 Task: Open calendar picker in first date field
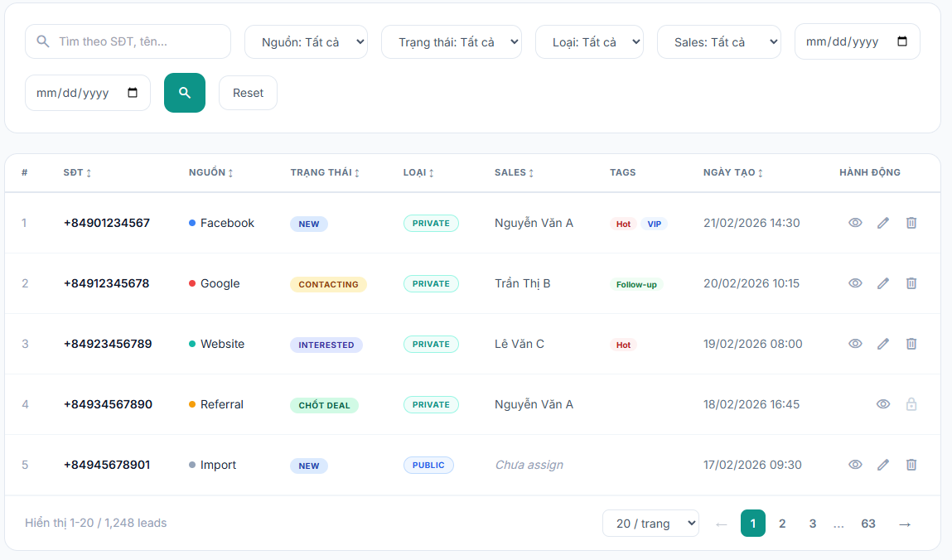pos(902,41)
